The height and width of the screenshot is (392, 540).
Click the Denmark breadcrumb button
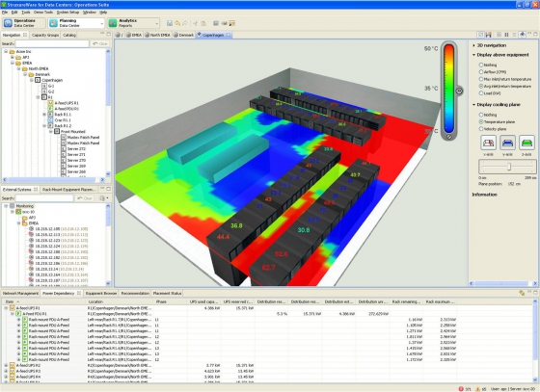[x=183, y=35]
